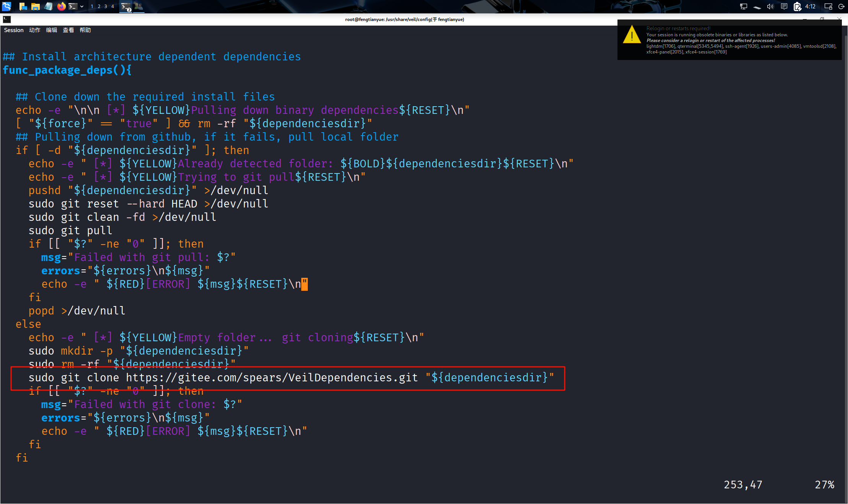Screen dimensions: 848x504
Task: Open terminal emulator launcher in panel
Action: pyautogui.click(x=73, y=6)
